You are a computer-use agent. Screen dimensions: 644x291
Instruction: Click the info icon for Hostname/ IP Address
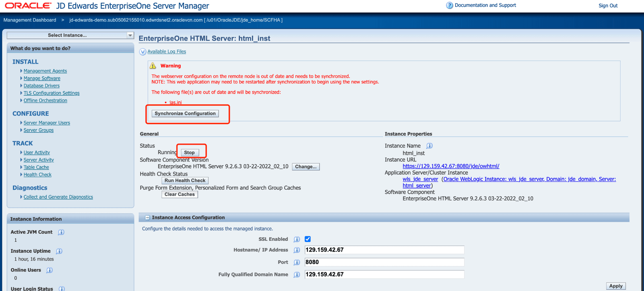coord(297,250)
